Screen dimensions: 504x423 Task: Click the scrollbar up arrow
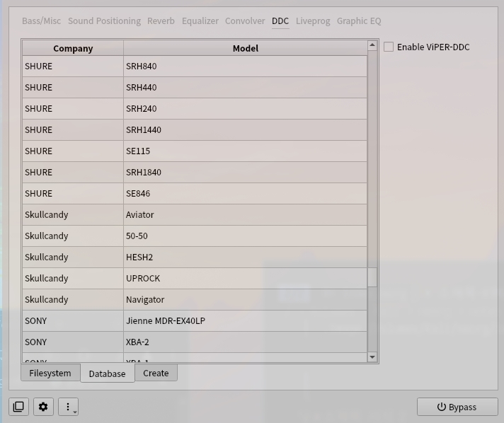tap(372, 45)
